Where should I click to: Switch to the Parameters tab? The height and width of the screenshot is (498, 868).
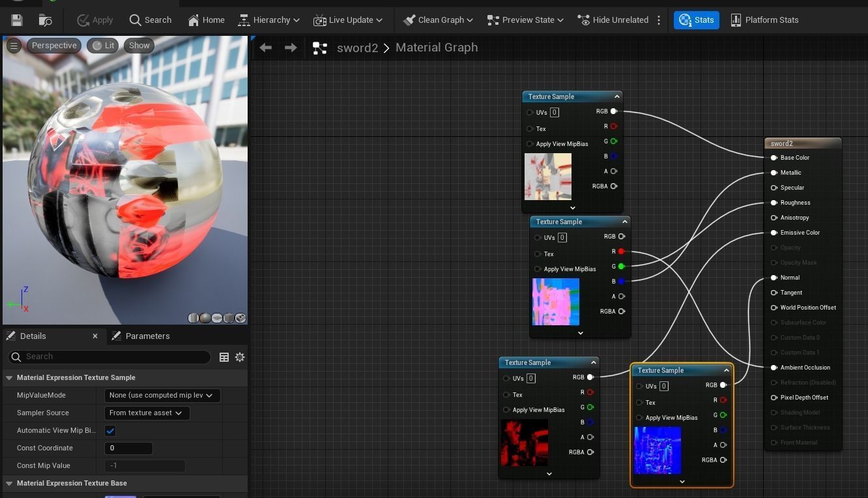pos(141,336)
